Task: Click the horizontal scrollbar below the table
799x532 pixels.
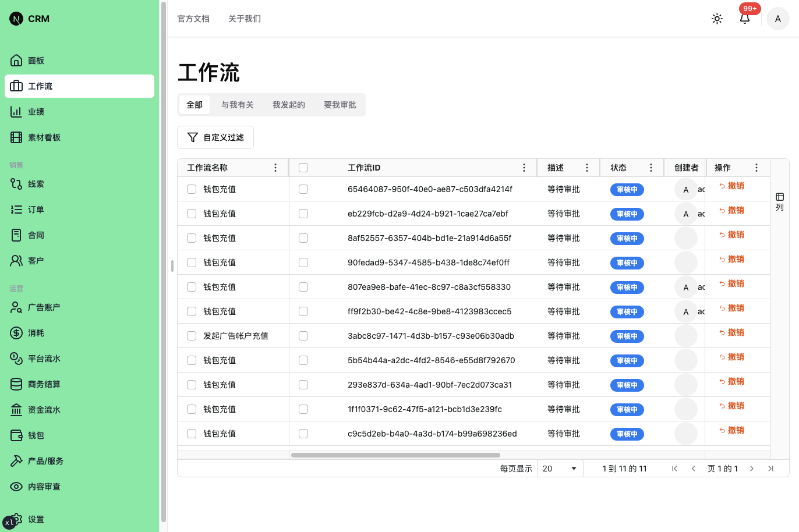Action: (x=396, y=455)
